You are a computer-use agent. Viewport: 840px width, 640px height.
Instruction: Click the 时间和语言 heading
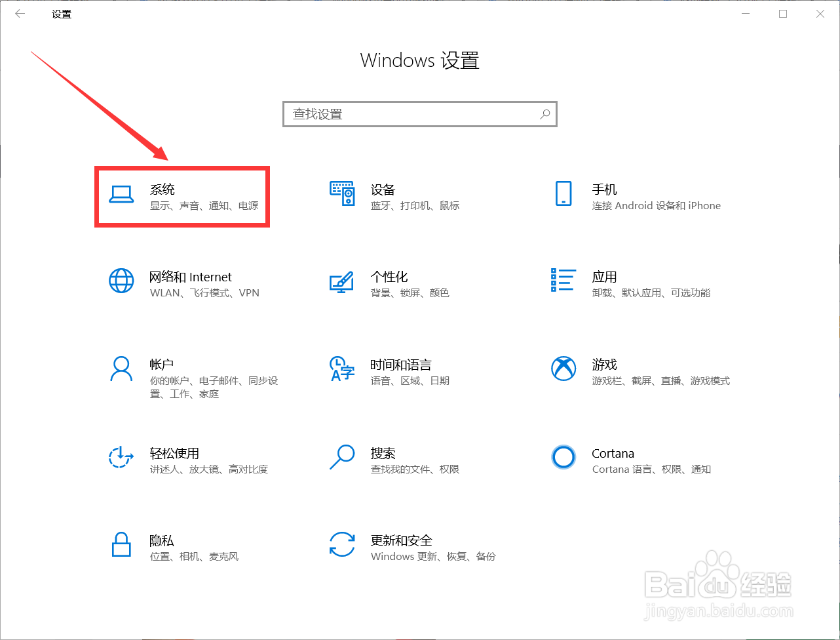[401, 365]
